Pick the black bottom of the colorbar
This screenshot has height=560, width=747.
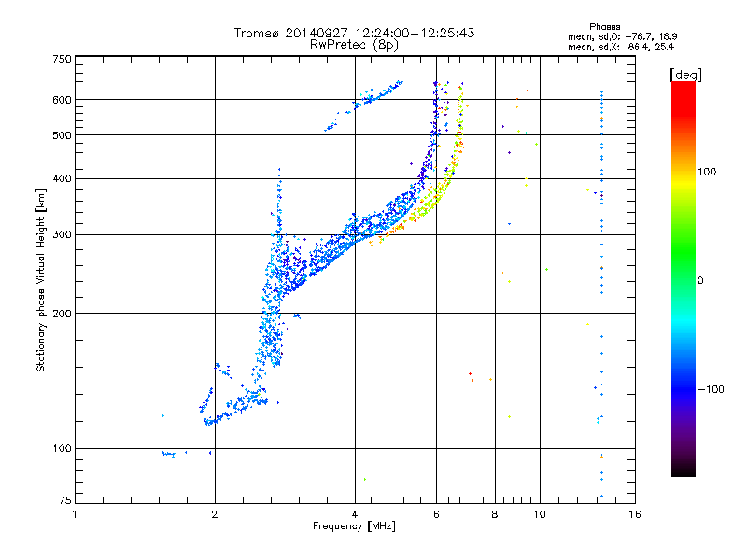(684, 469)
